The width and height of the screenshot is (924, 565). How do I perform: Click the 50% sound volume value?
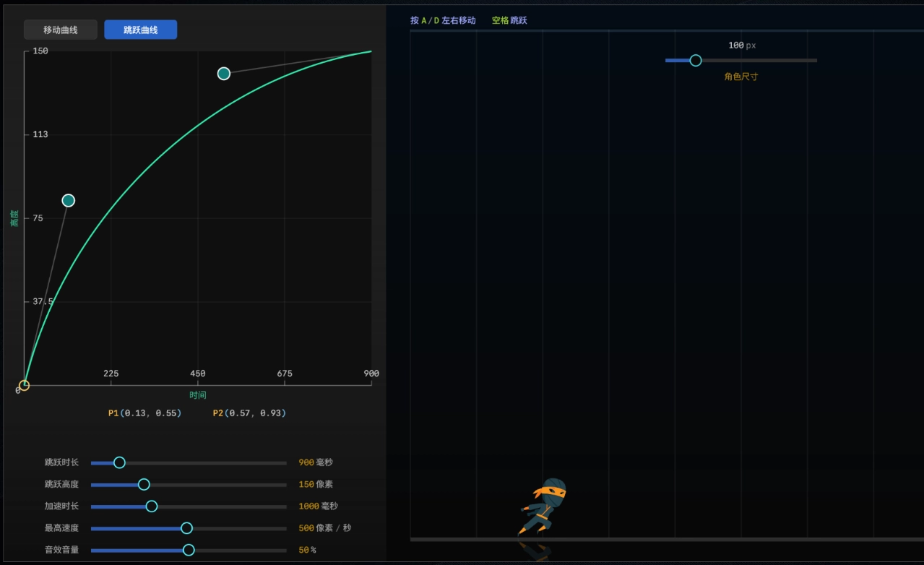[x=307, y=550]
